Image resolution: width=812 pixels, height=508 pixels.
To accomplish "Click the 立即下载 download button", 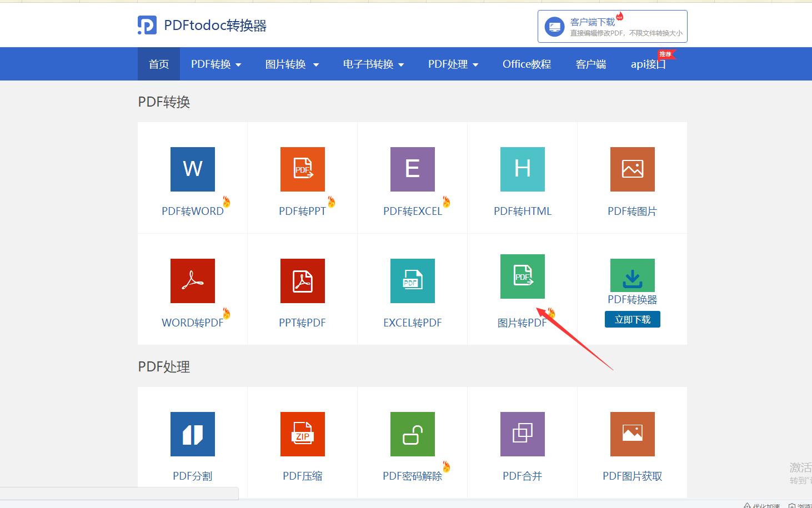I will 632,319.
